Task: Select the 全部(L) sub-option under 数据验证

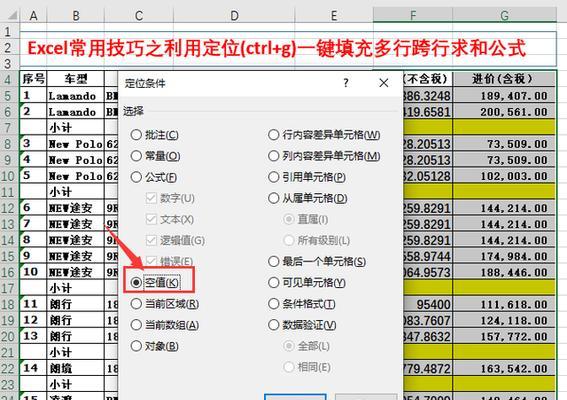Action: point(306,346)
